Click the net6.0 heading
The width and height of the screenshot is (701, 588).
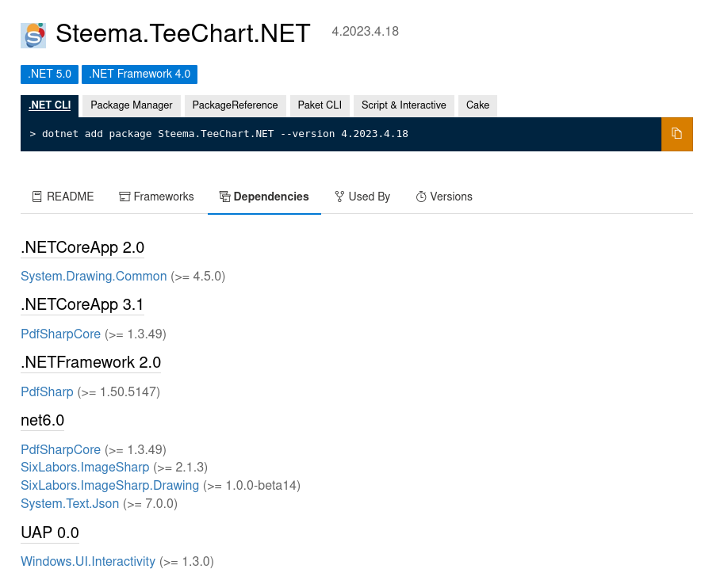point(43,421)
